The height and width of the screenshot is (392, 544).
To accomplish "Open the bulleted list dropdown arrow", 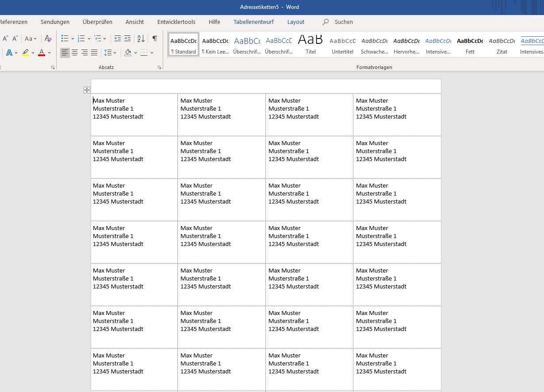I will click(x=73, y=39).
